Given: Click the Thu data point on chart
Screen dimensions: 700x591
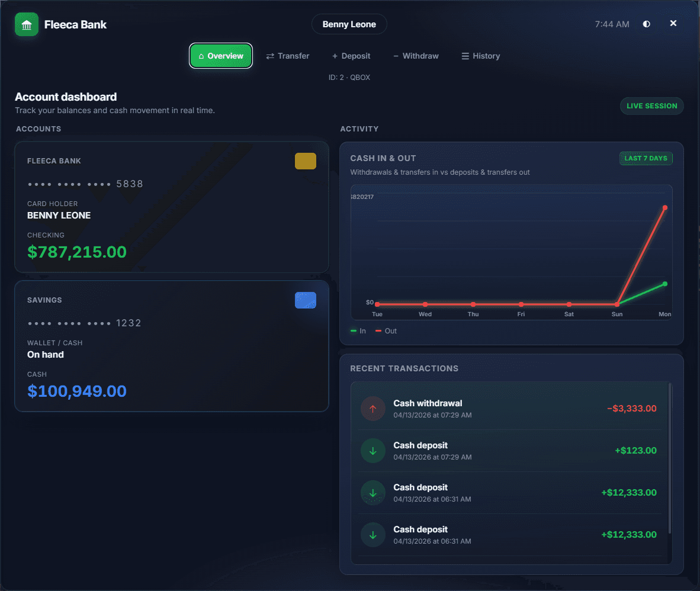Looking at the screenshot, I should (473, 304).
